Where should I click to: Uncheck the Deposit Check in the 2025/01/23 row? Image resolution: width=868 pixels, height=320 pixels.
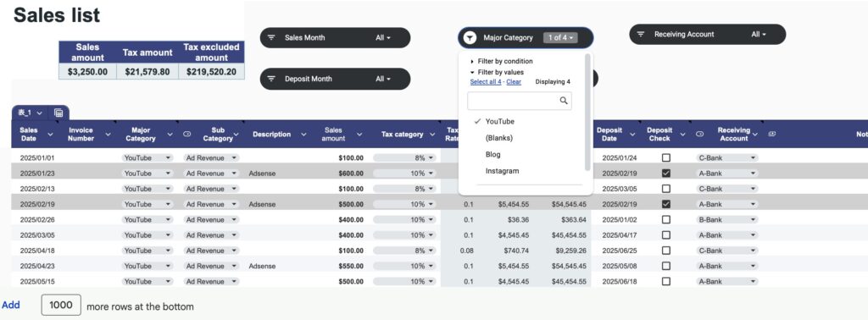(x=666, y=173)
